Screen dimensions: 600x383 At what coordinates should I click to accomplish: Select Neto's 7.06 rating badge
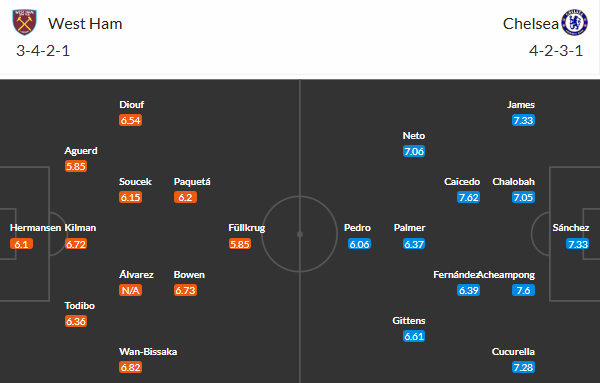414,151
